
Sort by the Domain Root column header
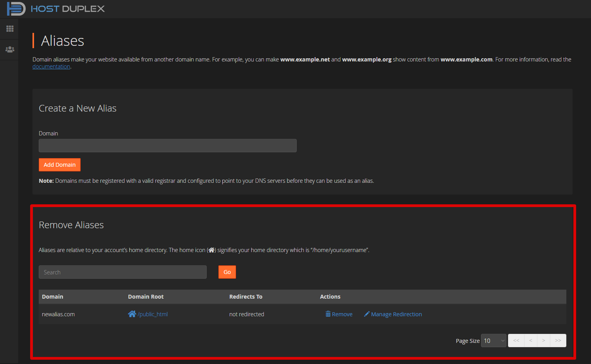pos(146,297)
